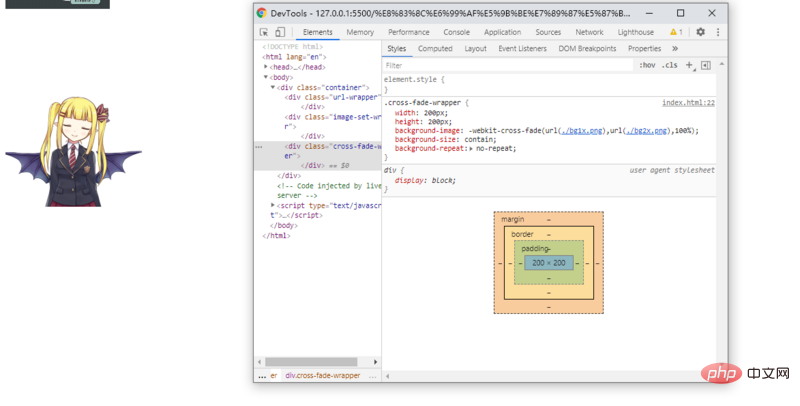Show more sidebar tabs via chevron
This screenshot has width=800, height=406.
coord(675,48)
